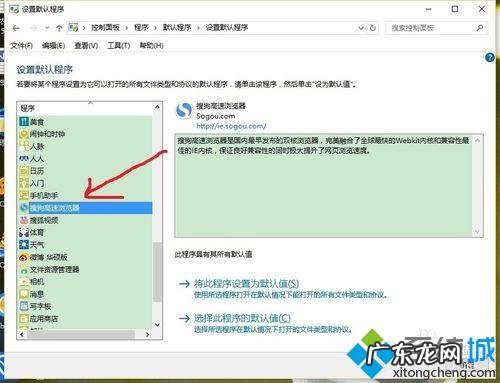Click the program list scroll-down arrow
The image size is (500, 383).
point(157,324)
